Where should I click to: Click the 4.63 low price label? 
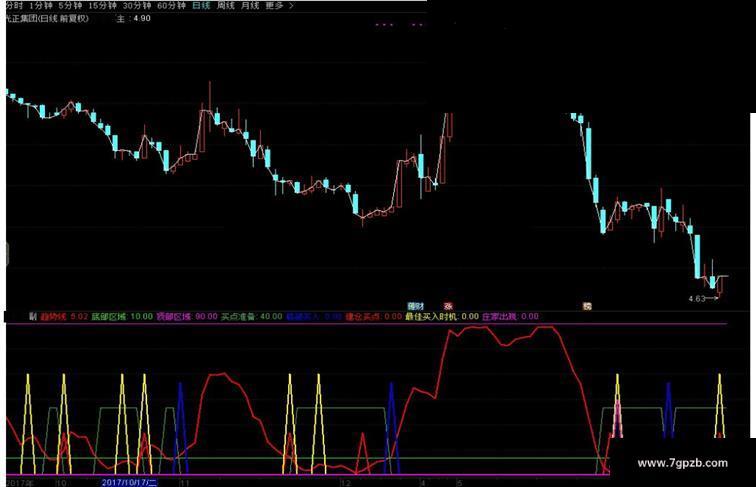click(x=697, y=299)
